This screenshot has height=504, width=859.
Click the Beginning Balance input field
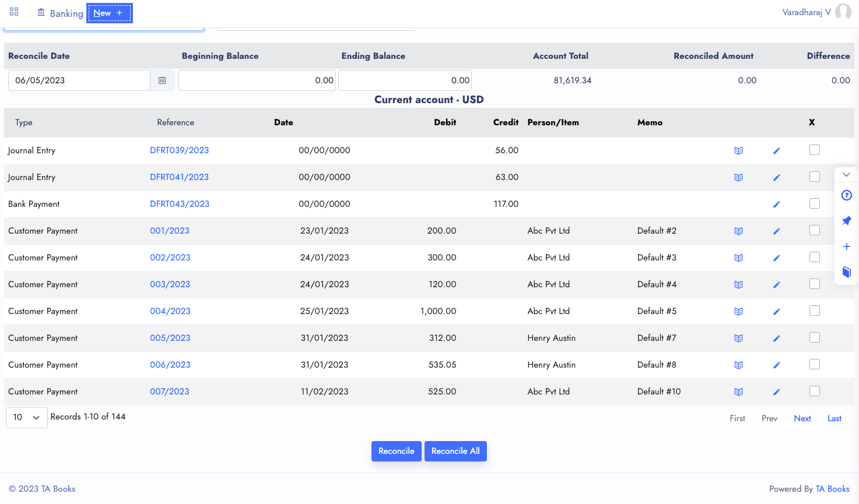coord(257,80)
